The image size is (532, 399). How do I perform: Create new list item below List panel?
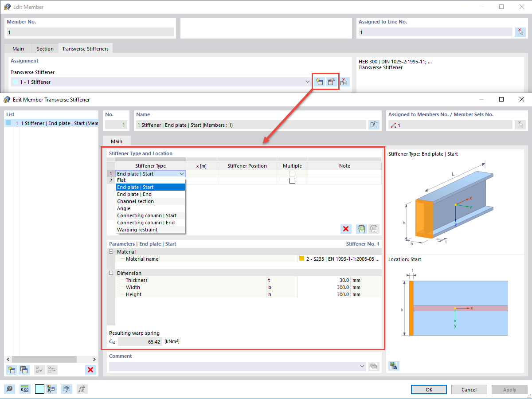point(12,370)
